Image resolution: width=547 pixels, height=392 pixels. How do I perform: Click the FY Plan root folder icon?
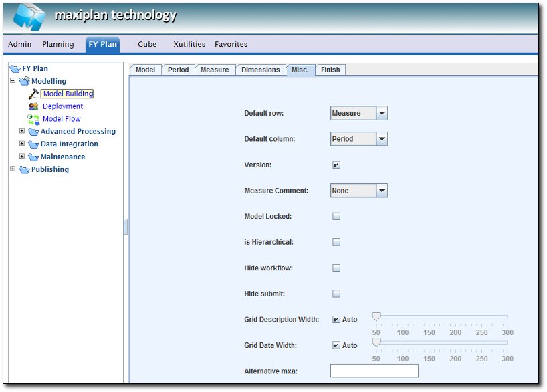click(15, 68)
